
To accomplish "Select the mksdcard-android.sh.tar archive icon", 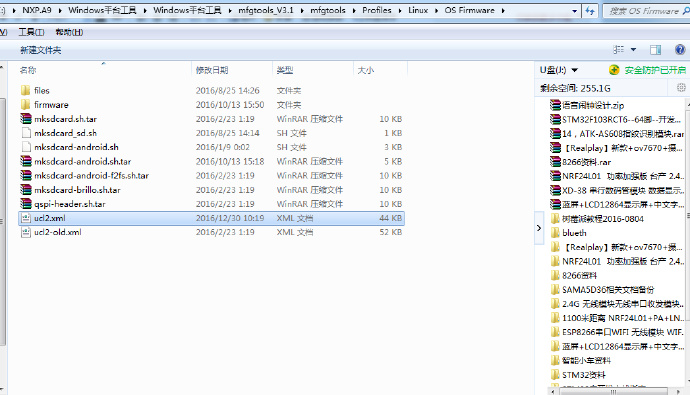I will click(26, 161).
